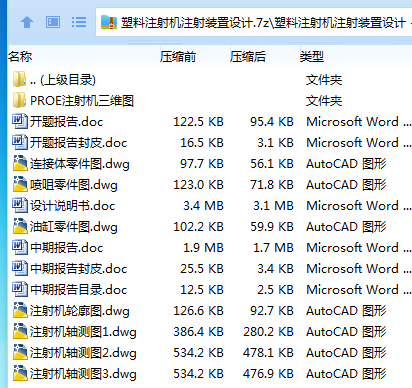Image resolution: width=412 pixels, height=388 pixels.
Task: Switch to the list view mode button
Action: coord(79,22)
